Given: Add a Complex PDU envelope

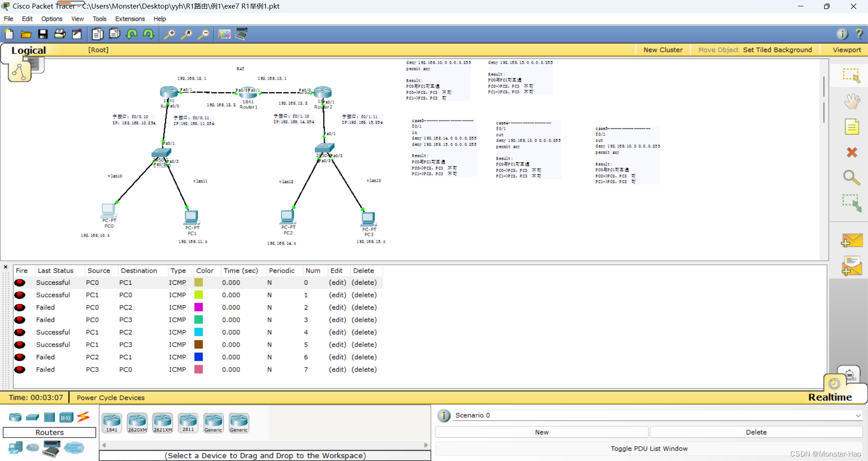Looking at the screenshot, I should point(852,266).
